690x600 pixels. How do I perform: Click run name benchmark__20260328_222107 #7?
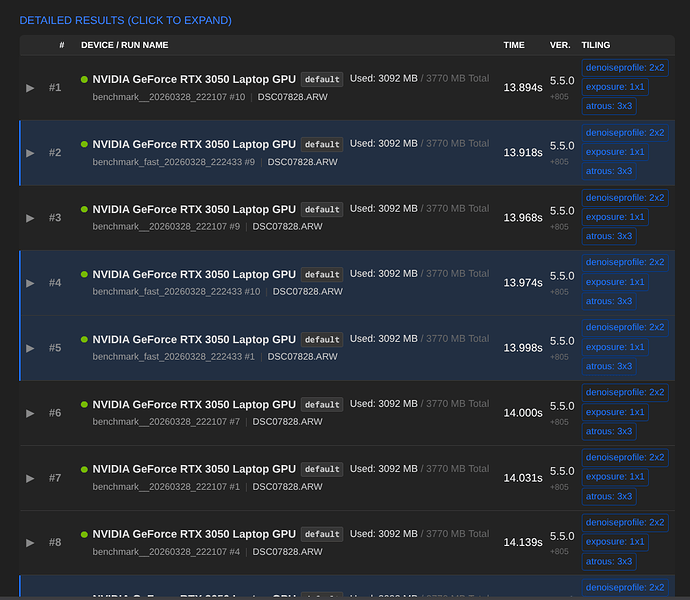tap(166, 422)
